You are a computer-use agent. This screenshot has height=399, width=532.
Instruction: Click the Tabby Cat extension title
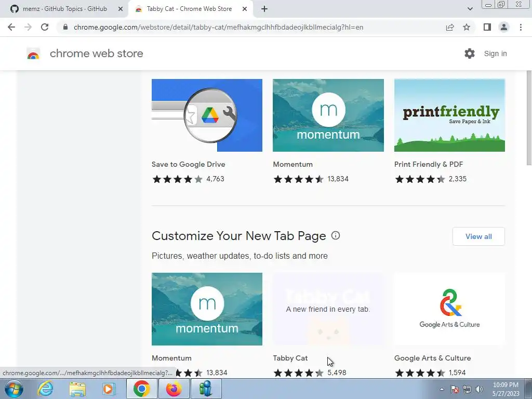pos(290,358)
